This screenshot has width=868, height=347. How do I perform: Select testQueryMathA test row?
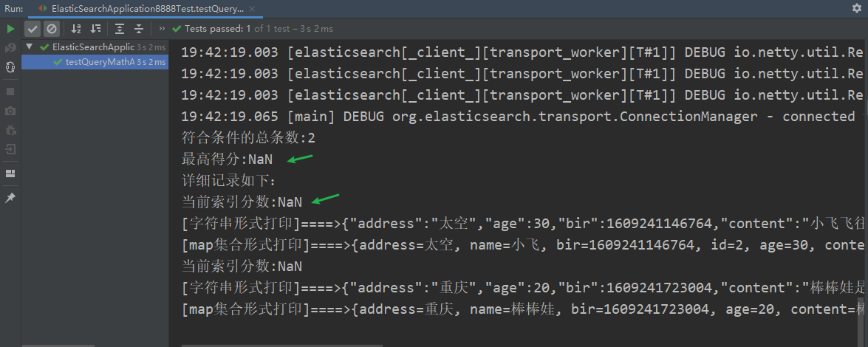click(x=95, y=62)
